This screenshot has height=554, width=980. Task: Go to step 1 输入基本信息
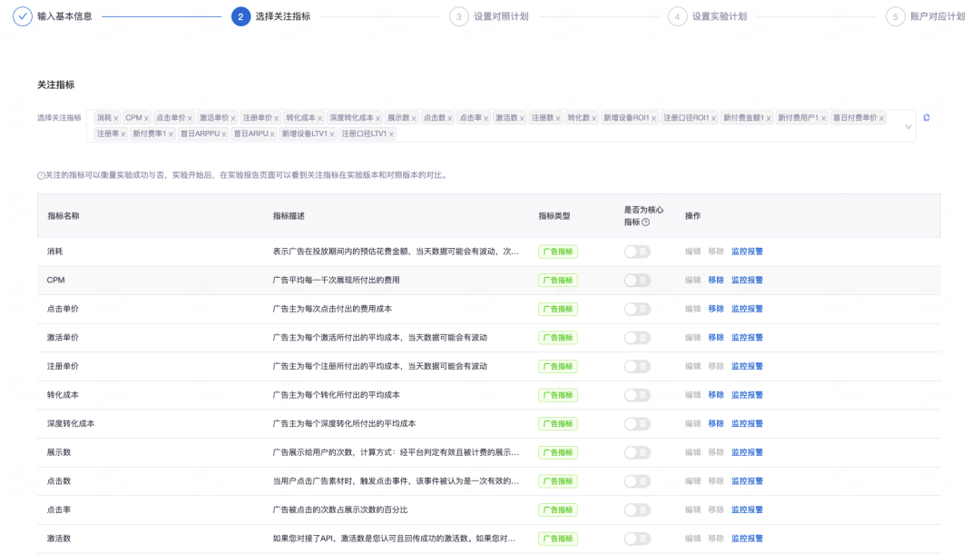53,16
